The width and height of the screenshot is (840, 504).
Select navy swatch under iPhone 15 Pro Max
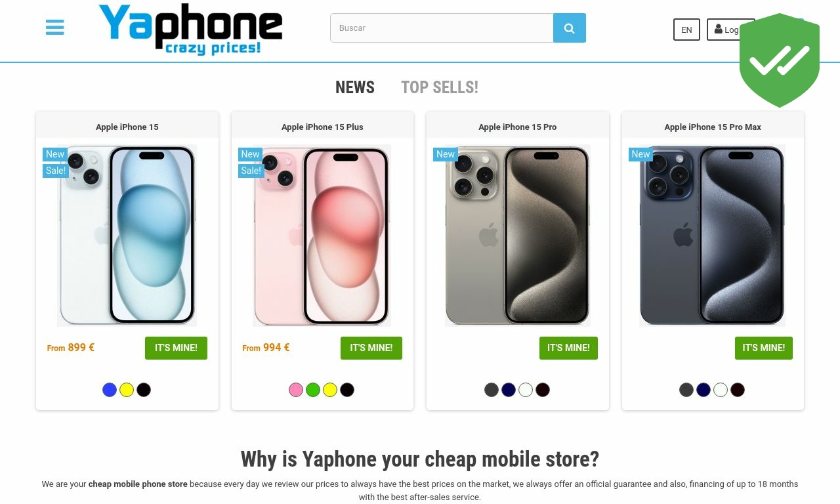tap(703, 390)
